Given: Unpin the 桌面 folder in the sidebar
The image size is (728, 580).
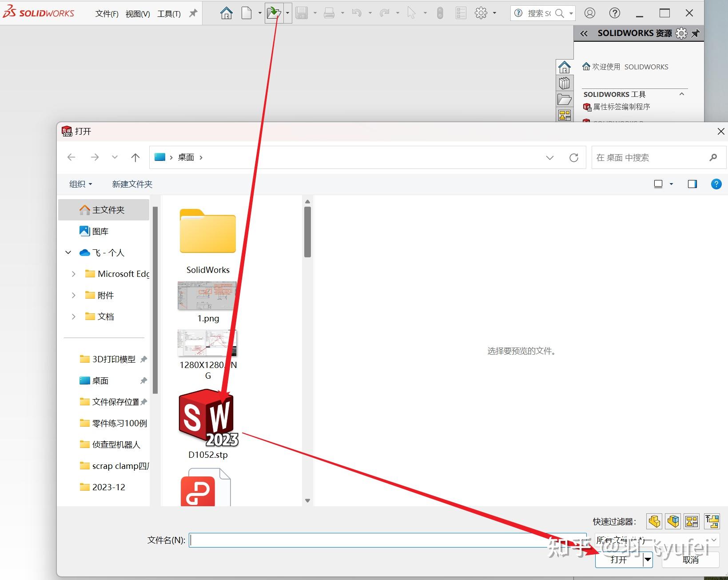Looking at the screenshot, I should click(x=143, y=380).
